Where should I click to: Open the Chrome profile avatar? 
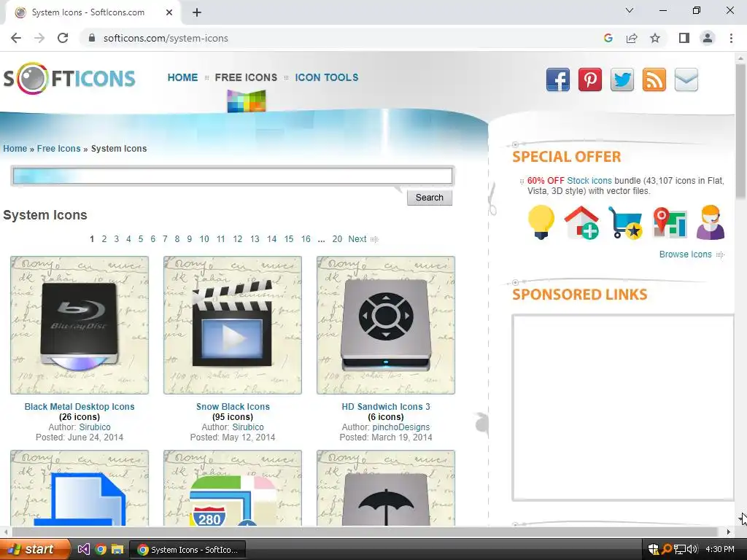click(708, 38)
